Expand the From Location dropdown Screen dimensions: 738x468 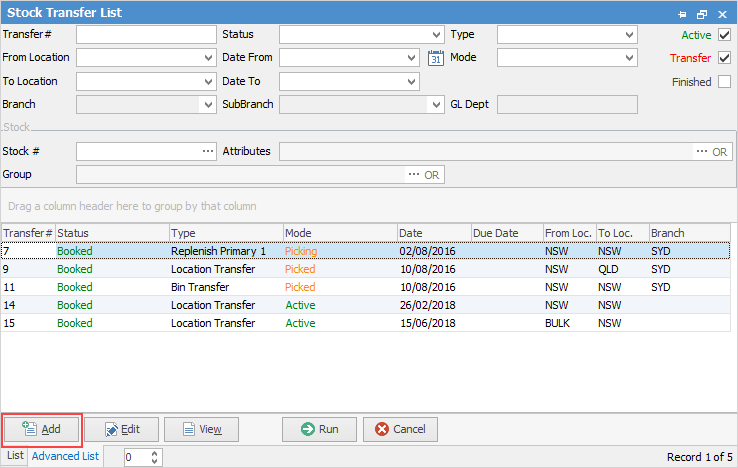(209, 58)
